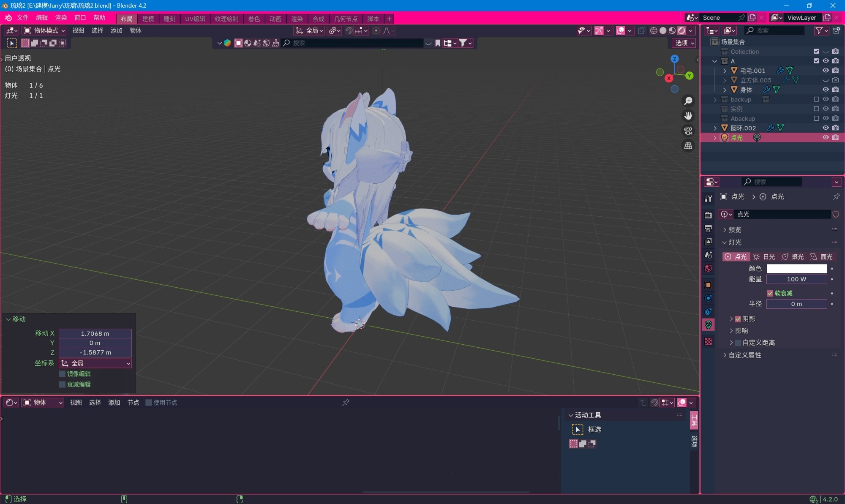Click the zoom magnifier icon in viewport
The width and height of the screenshot is (845, 504).
pyautogui.click(x=688, y=101)
